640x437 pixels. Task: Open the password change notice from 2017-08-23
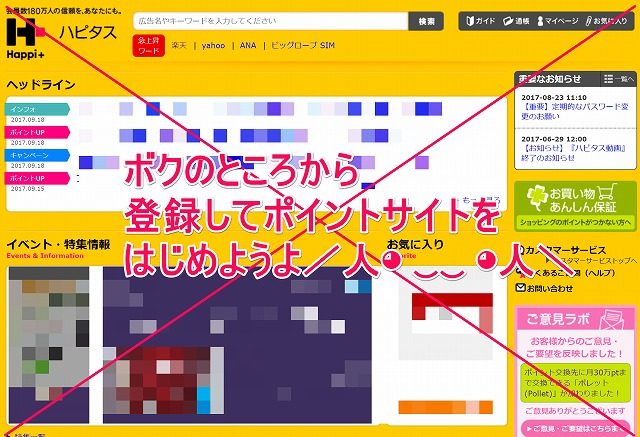(575, 111)
